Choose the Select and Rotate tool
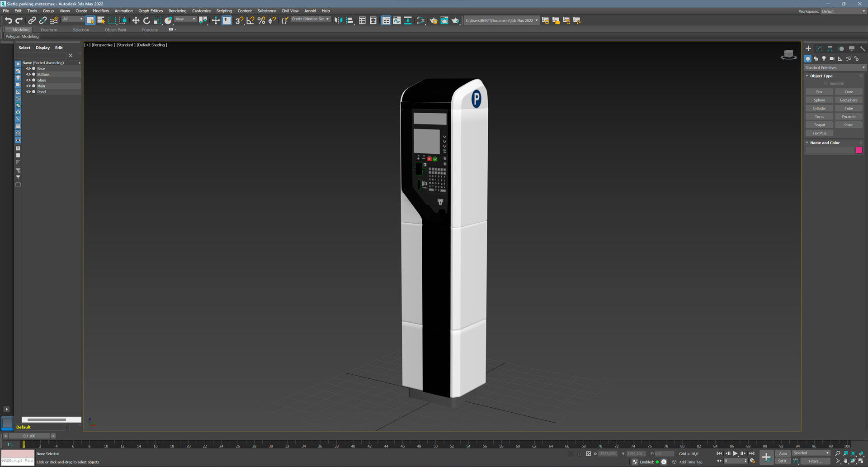The height and width of the screenshot is (467, 868). click(146, 20)
